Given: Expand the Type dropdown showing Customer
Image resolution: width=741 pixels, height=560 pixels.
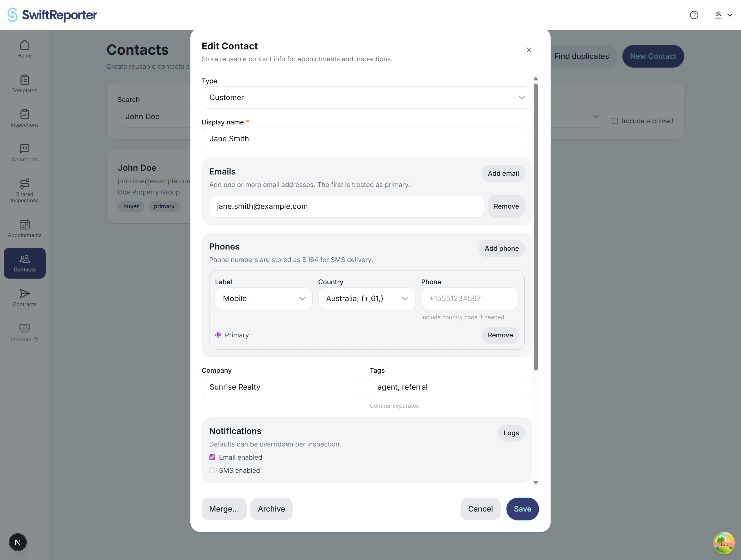Looking at the screenshot, I should [366, 98].
